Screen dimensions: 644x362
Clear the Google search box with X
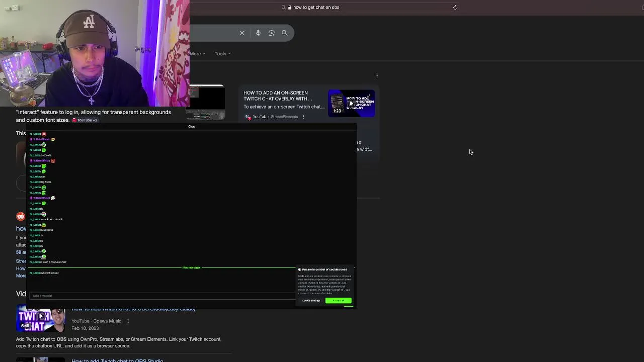242,33
